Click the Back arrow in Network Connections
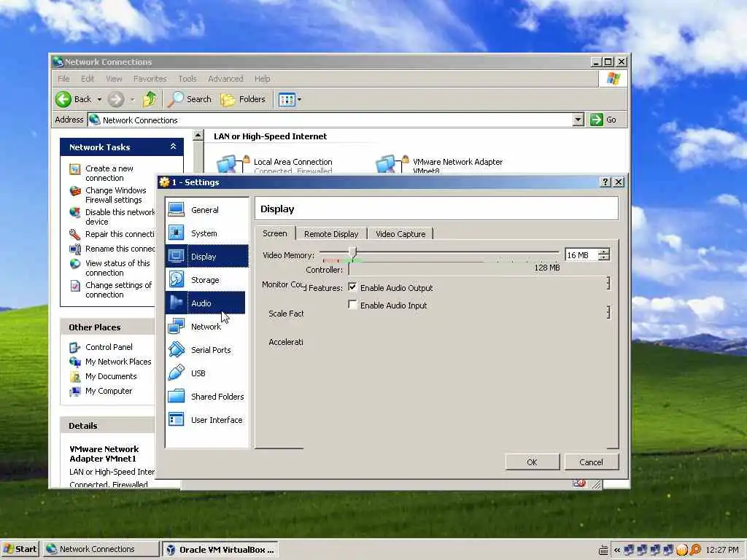The width and height of the screenshot is (747, 560). tap(63, 99)
